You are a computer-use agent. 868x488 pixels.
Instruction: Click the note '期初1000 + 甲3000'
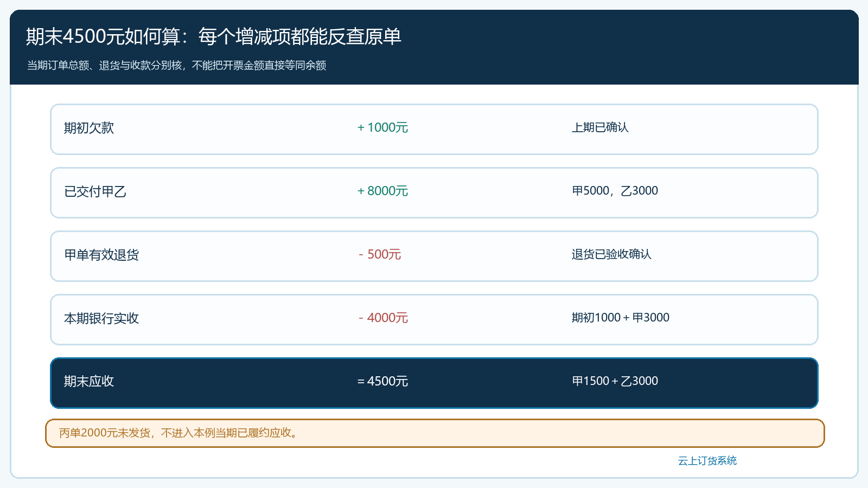click(621, 318)
